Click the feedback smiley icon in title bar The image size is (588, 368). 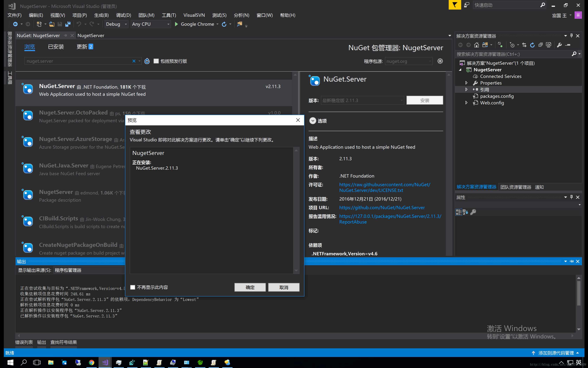tap(467, 5)
